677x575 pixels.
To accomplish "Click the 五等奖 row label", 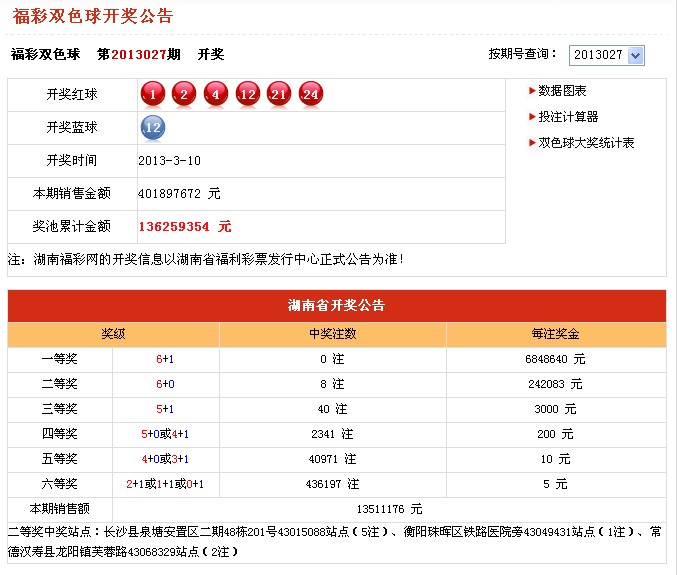I will point(60,459).
